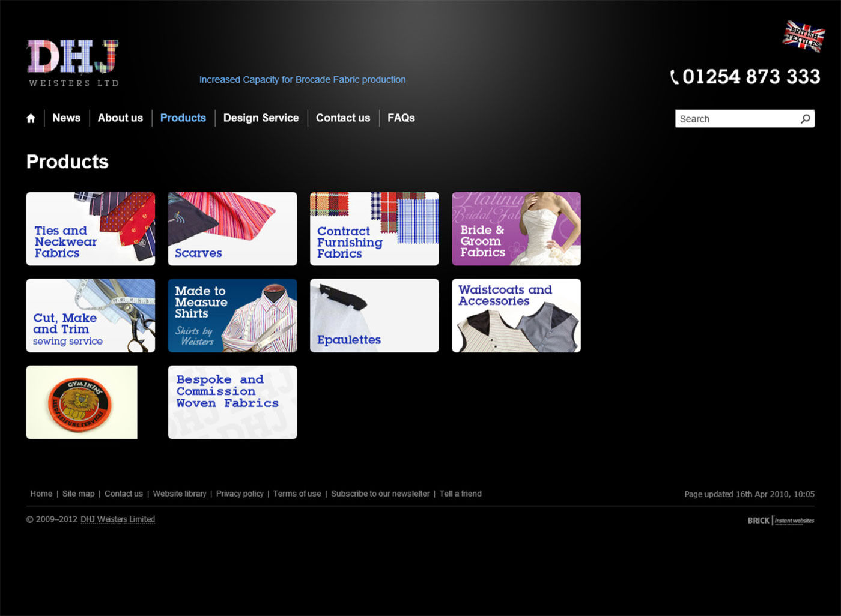The height and width of the screenshot is (616, 841).
Task: Click the search magnifier icon
Action: point(805,118)
